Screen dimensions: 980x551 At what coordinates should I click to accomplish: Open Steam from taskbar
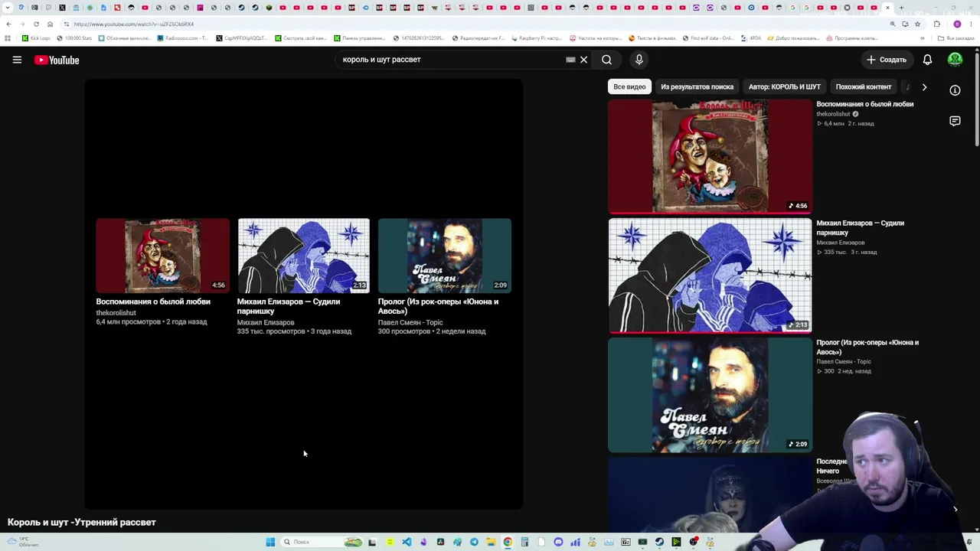click(659, 542)
